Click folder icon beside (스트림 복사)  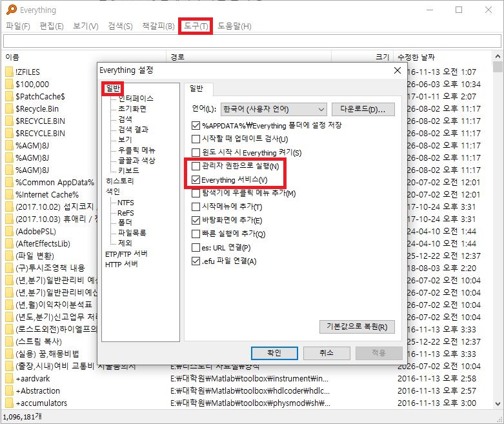tap(9, 341)
